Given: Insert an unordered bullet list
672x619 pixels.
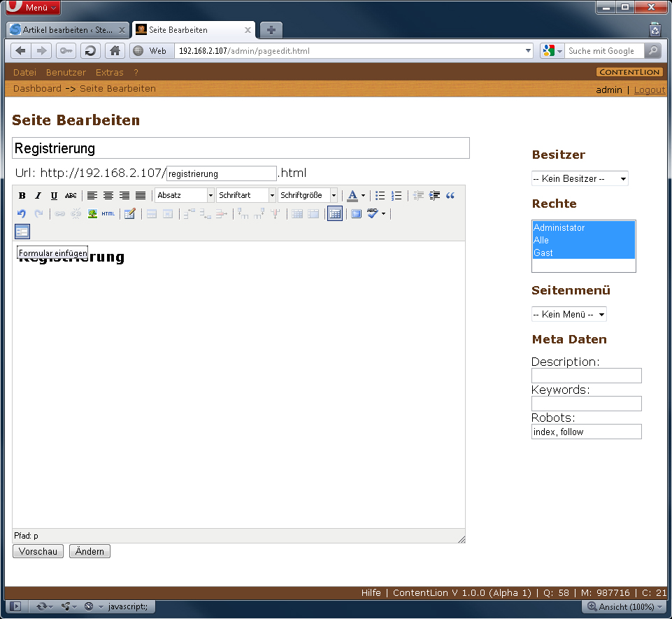Looking at the screenshot, I should pos(380,195).
